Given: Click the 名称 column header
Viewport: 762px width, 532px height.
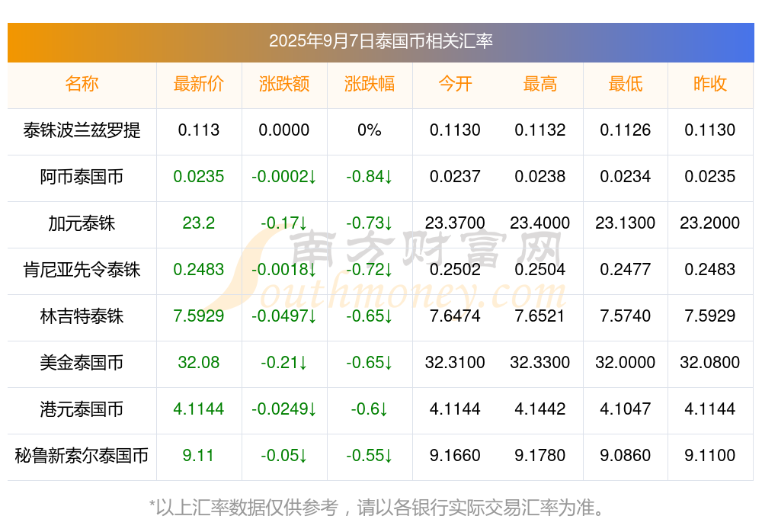Looking at the screenshot, I should click(82, 84).
